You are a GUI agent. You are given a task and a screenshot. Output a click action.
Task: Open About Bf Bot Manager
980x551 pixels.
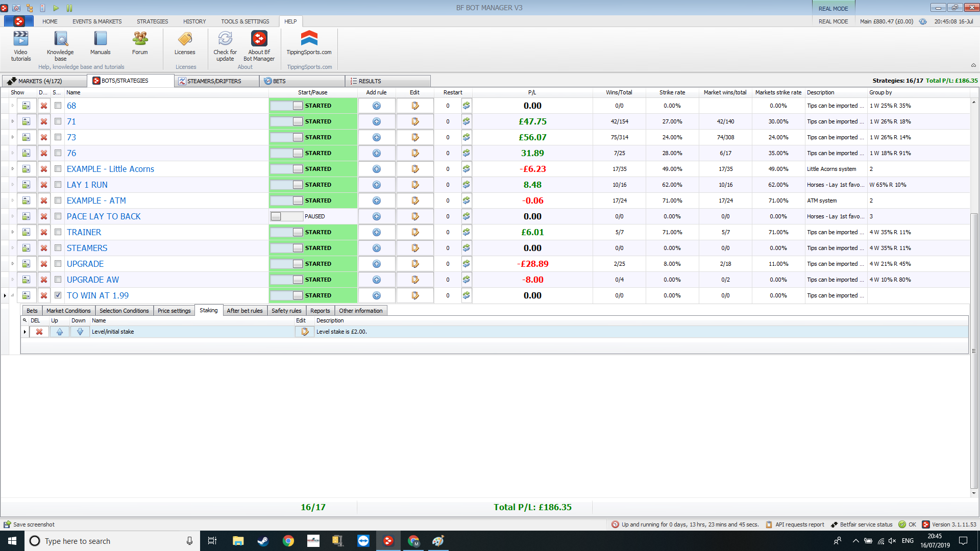pos(259,46)
